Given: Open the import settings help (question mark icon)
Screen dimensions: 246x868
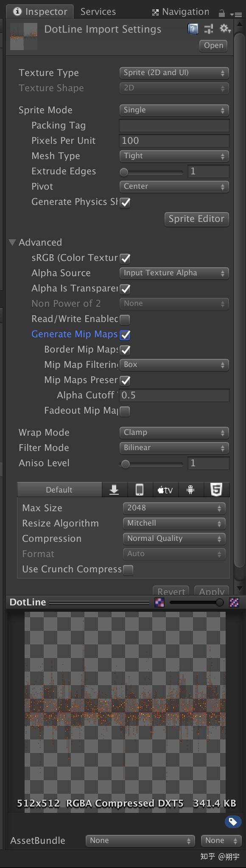Looking at the screenshot, I should point(193,28).
